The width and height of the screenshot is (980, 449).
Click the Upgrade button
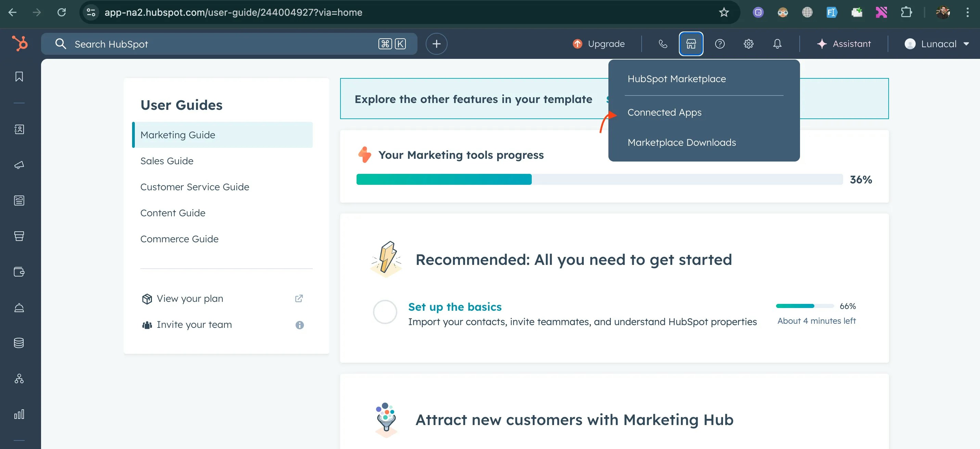(x=599, y=44)
